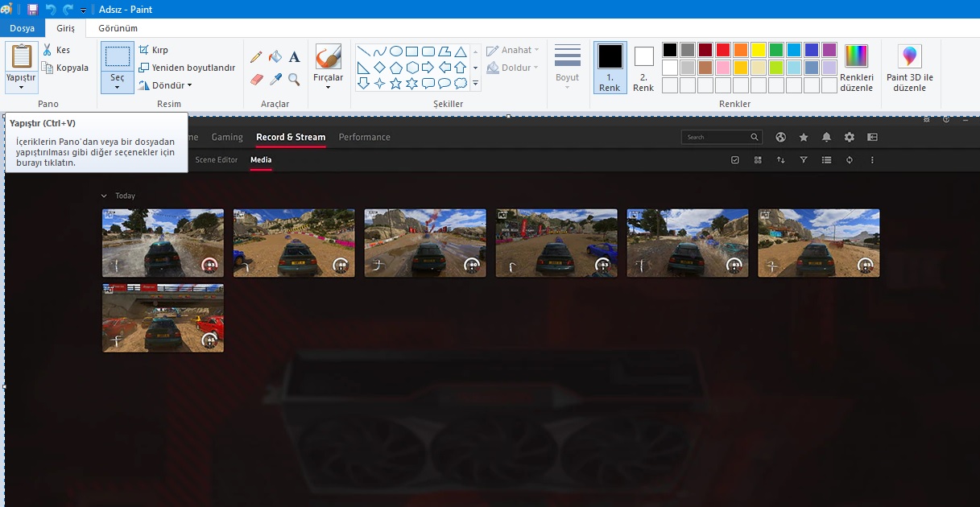
Task: Pick the green color swatch
Action: (776, 50)
